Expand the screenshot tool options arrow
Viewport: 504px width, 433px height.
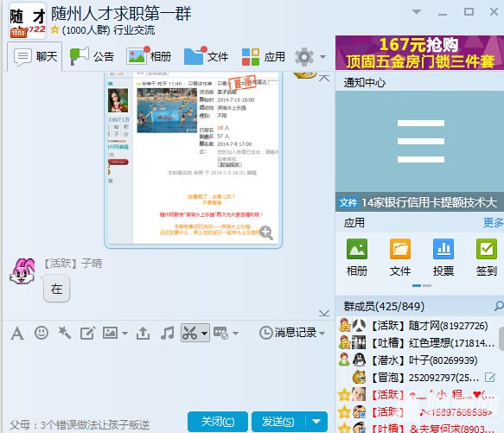(x=204, y=333)
